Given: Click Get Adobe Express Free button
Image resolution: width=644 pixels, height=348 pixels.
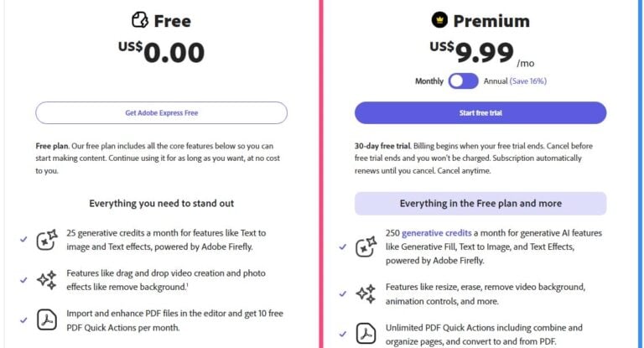Looking at the screenshot, I should tap(161, 112).
